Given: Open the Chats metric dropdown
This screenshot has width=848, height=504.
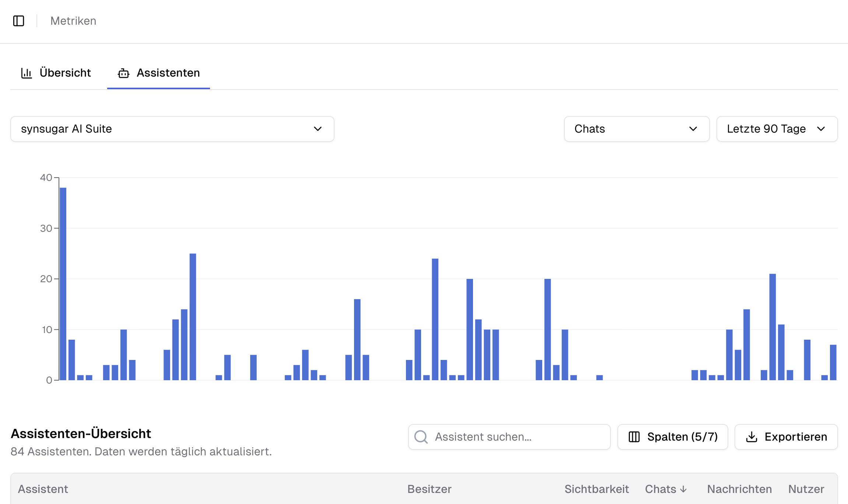Looking at the screenshot, I should 636,129.
